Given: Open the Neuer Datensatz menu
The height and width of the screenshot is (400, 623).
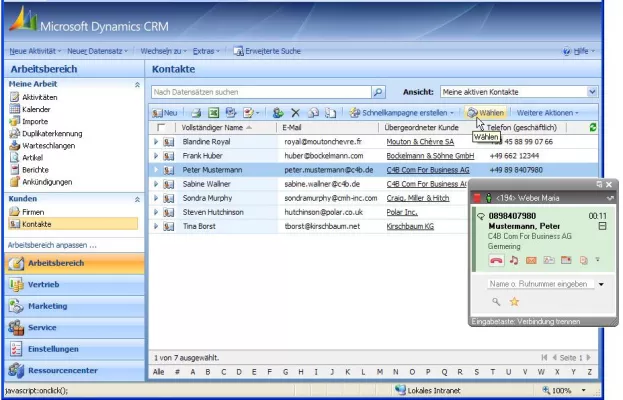Looking at the screenshot, I should [x=97, y=51].
